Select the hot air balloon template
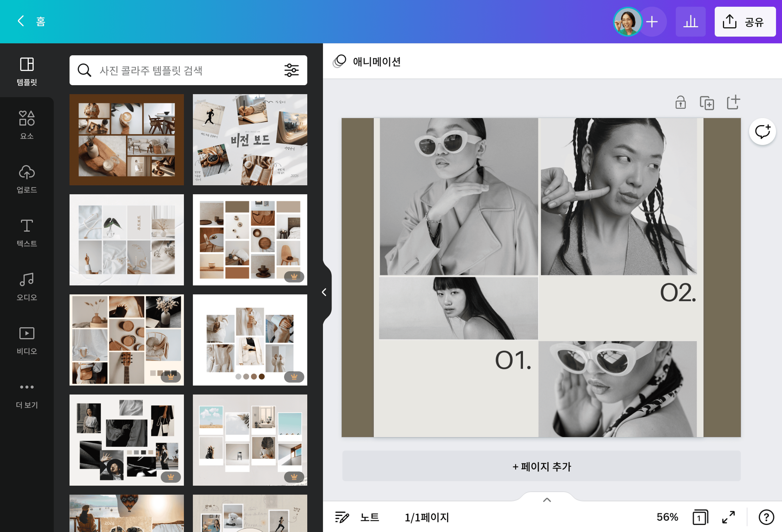The height and width of the screenshot is (532, 782). tap(127, 513)
